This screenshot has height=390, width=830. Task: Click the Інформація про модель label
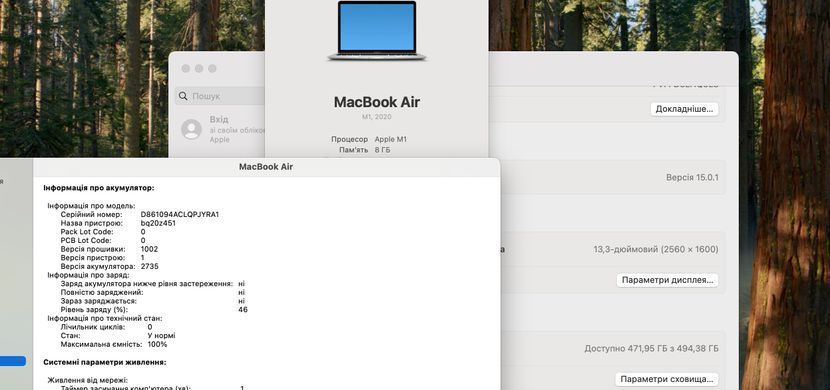91,206
